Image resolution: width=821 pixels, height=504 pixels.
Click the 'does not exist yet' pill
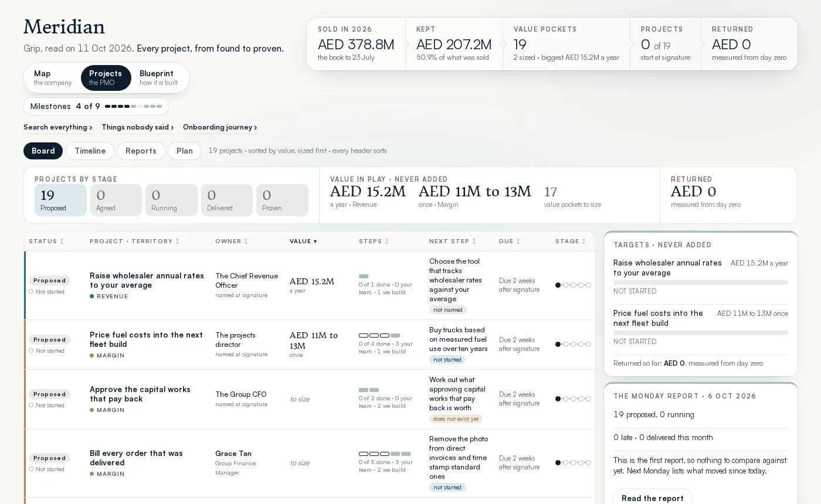pos(456,419)
